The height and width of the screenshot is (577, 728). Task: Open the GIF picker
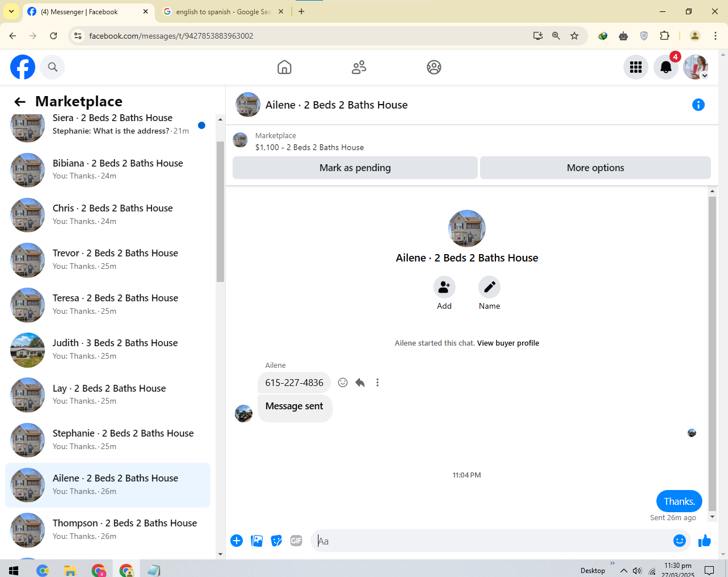296,541
